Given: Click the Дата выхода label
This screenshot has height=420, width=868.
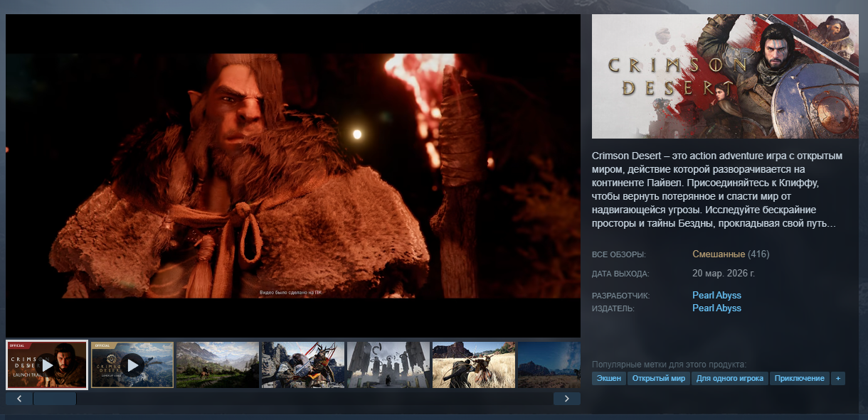Looking at the screenshot, I should pyautogui.click(x=620, y=274).
